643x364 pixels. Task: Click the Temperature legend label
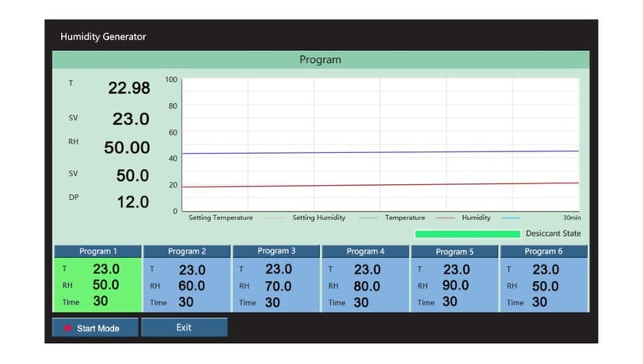click(404, 218)
